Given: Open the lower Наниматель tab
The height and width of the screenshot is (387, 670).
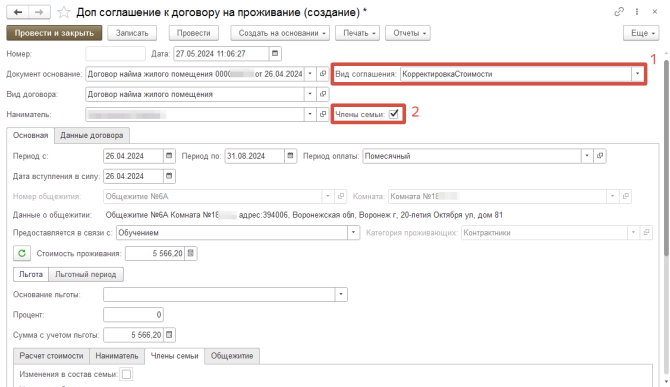Looking at the screenshot, I should click(x=117, y=356).
